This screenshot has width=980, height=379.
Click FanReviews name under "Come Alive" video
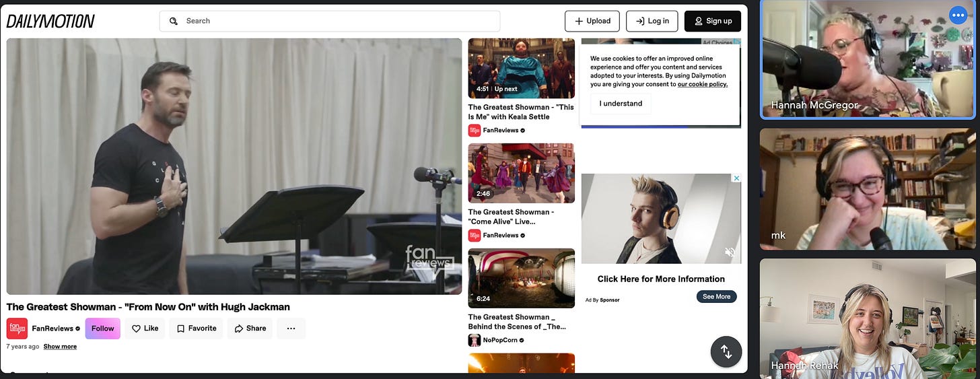point(501,236)
